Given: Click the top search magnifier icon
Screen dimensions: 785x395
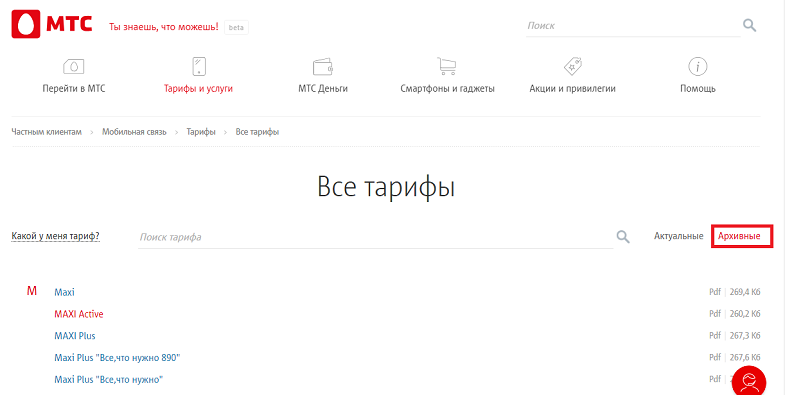Looking at the screenshot, I should pos(749,25).
